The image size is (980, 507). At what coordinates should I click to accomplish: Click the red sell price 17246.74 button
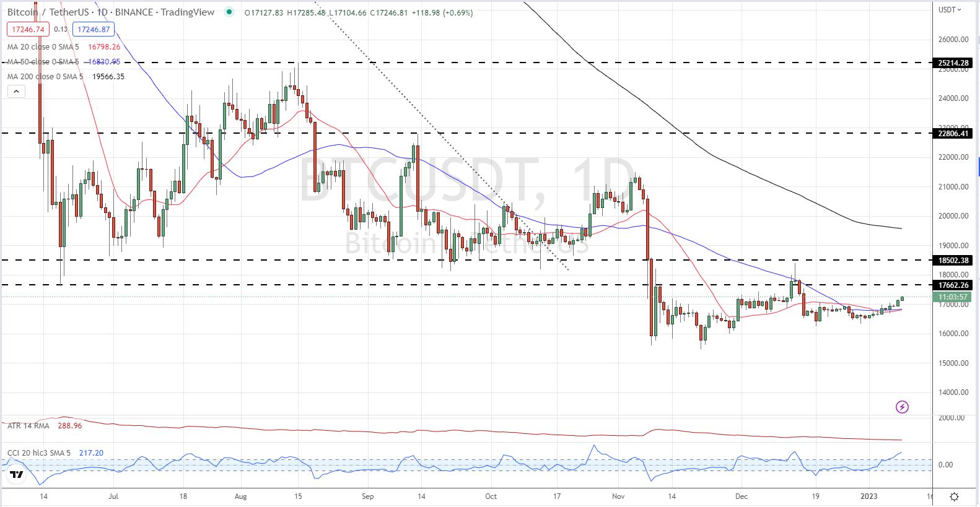tap(28, 29)
